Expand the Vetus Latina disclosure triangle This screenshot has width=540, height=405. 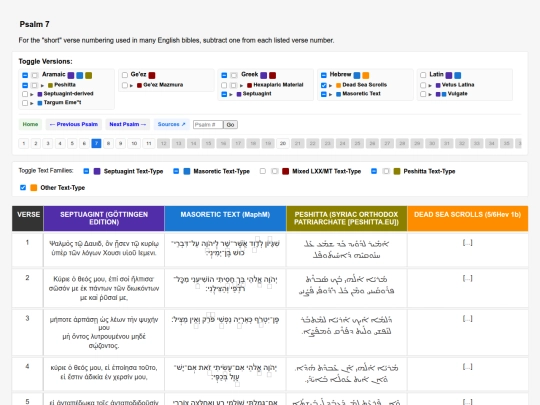tap(430, 85)
